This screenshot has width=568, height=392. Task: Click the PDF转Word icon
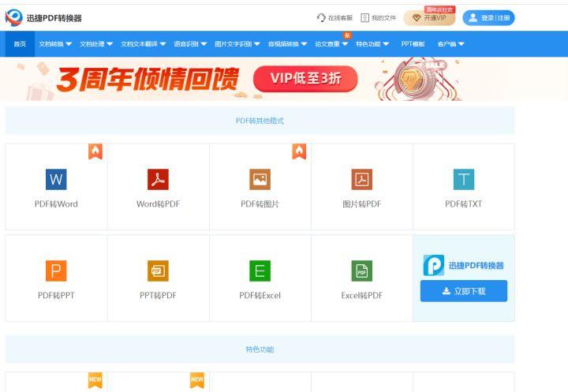[x=56, y=180]
